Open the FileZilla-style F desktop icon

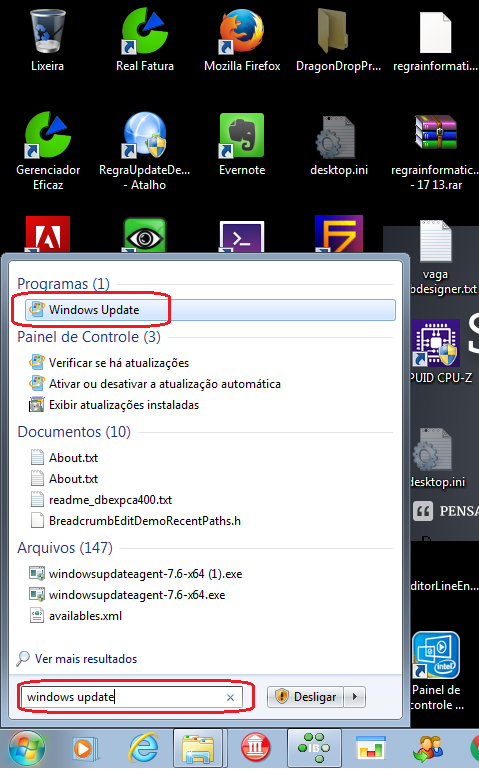click(x=339, y=234)
